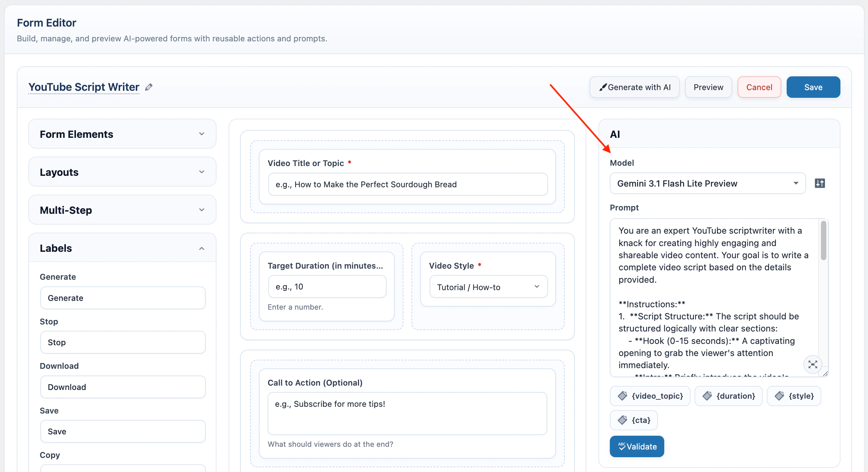The height and width of the screenshot is (472, 868).
Task: Edit the Generate label field
Action: click(123, 298)
